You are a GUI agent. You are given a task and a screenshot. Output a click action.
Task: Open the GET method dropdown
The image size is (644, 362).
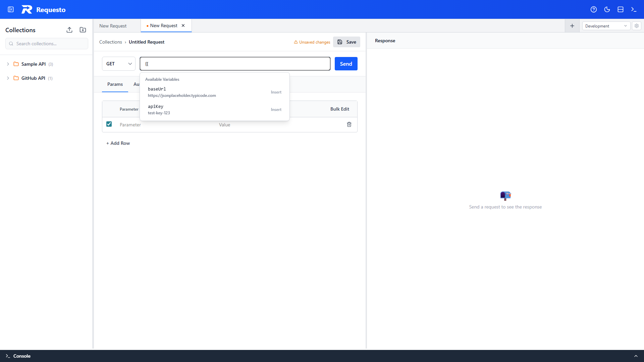pos(118,64)
